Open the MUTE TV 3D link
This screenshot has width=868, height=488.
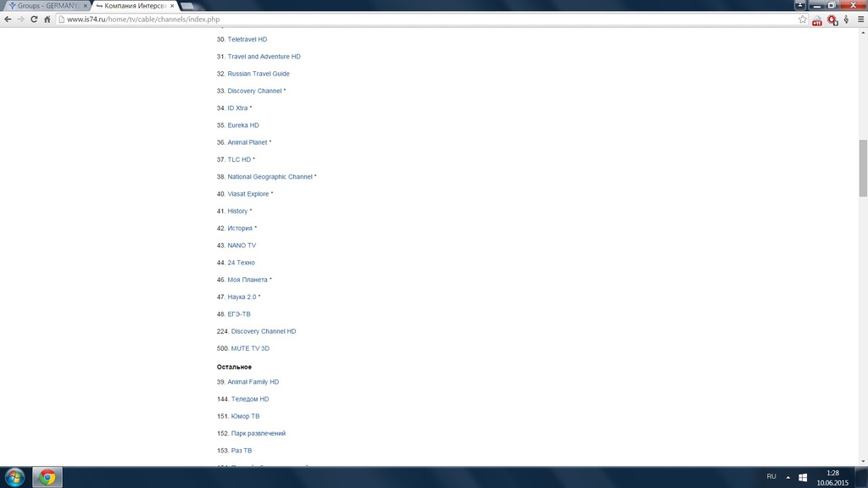[250, 348]
